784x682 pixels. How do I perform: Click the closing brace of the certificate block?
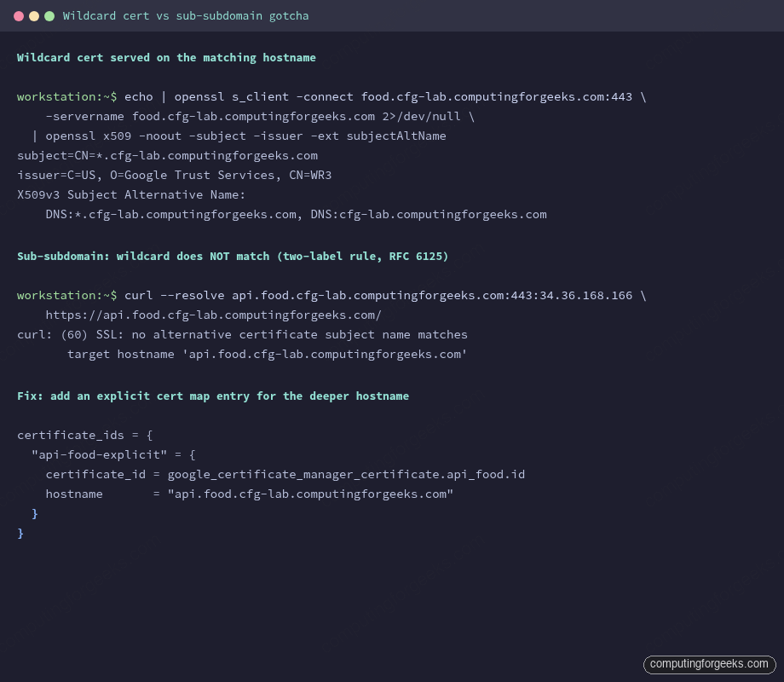[20, 533]
